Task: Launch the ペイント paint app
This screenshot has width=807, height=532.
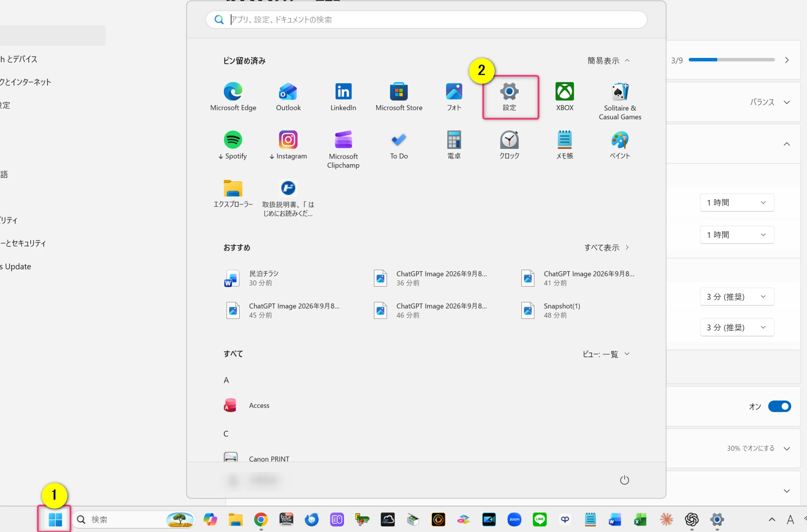Action: [620, 145]
